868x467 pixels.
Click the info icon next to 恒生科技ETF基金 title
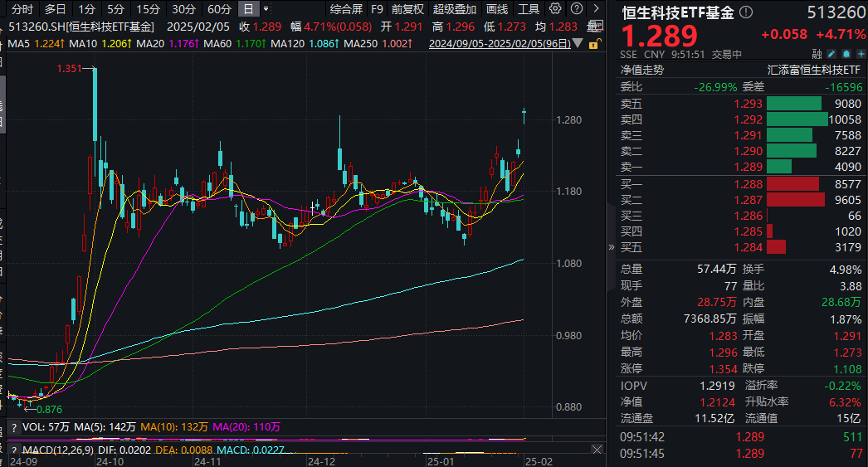[746, 12]
